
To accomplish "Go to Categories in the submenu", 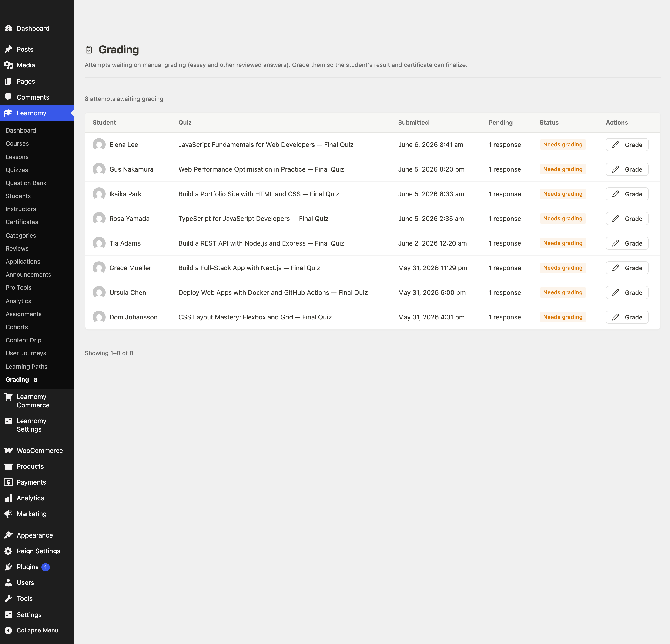I will pyautogui.click(x=21, y=235).
